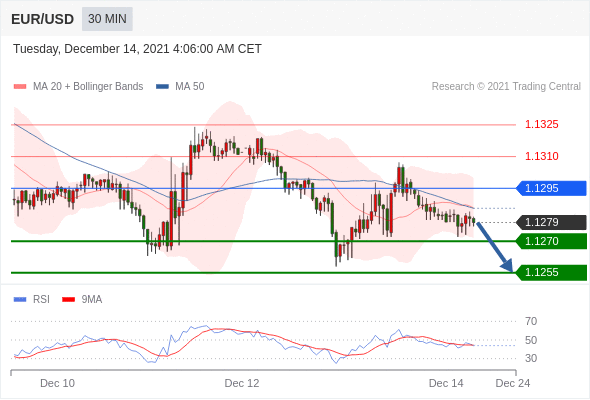Click the 1.1325 resistance level label
Image resolution: width=590 pixels, height=400 pixels.
(x=541, y=125)
